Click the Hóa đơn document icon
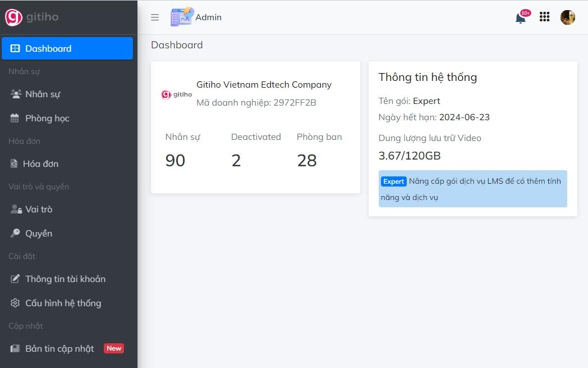588x368 pixels. pos(14,163)
